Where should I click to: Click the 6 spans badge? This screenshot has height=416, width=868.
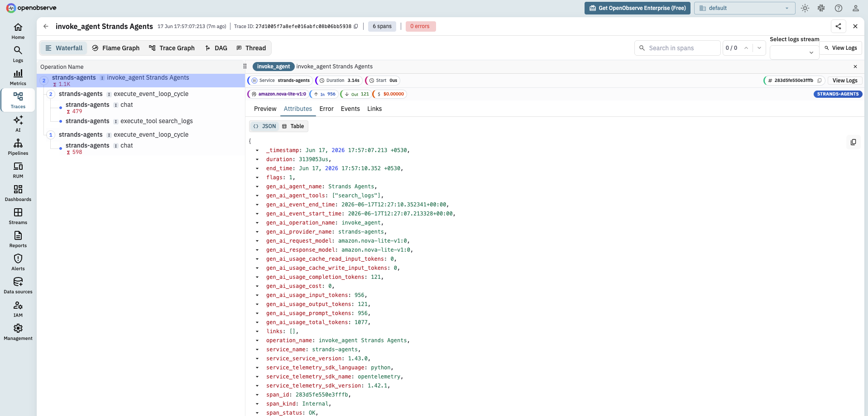point(382,26)
